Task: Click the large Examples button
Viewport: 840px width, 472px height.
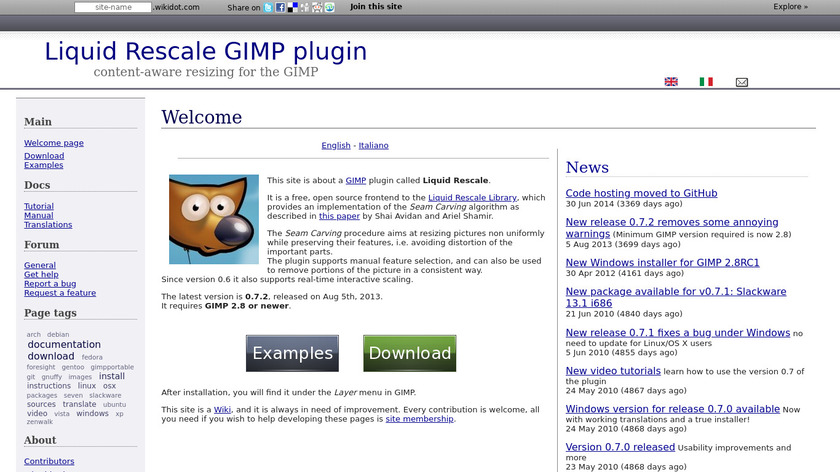Action: pyautogui.click(x=292, y=353)
